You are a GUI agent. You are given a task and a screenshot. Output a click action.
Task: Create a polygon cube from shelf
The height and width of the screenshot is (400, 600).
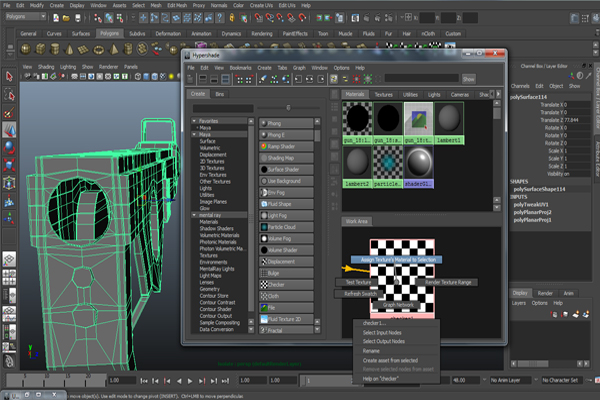40,49
